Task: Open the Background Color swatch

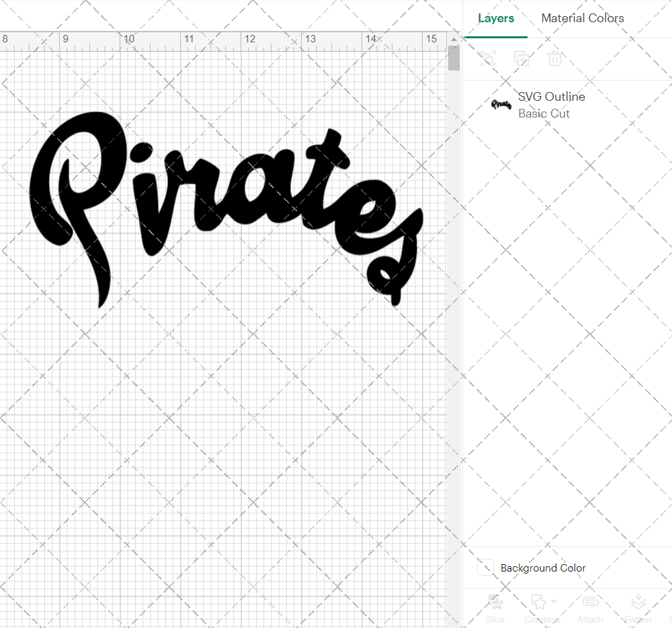Action: 485,568
